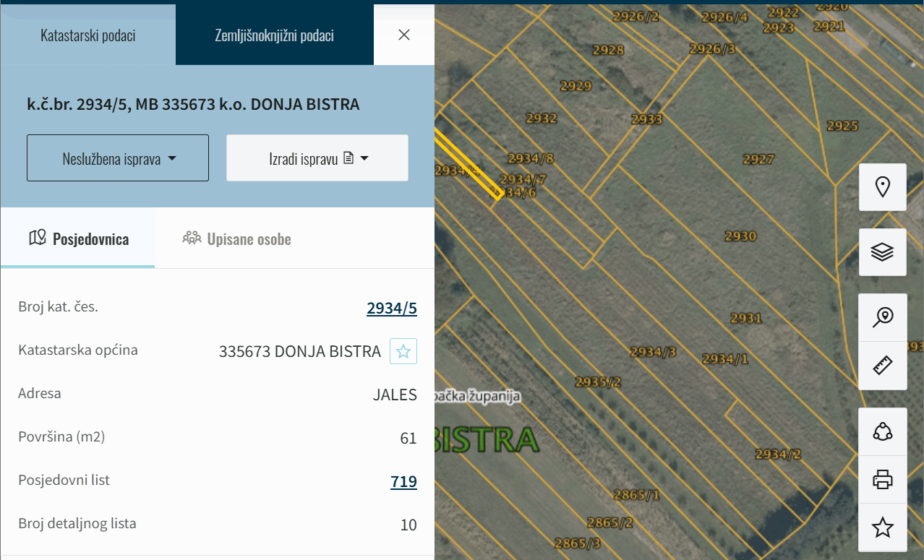Select the parcel search magnifier tool
Screen dimensions: 924x560
(x=882, y=317)
